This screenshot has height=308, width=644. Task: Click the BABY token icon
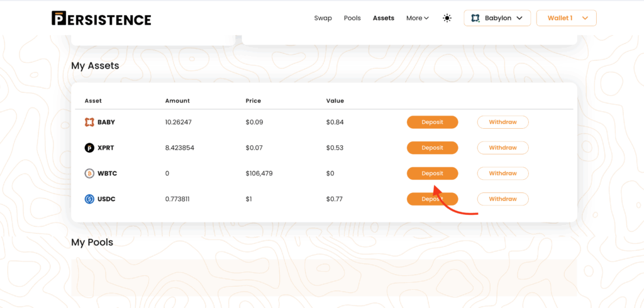point(89,122)
